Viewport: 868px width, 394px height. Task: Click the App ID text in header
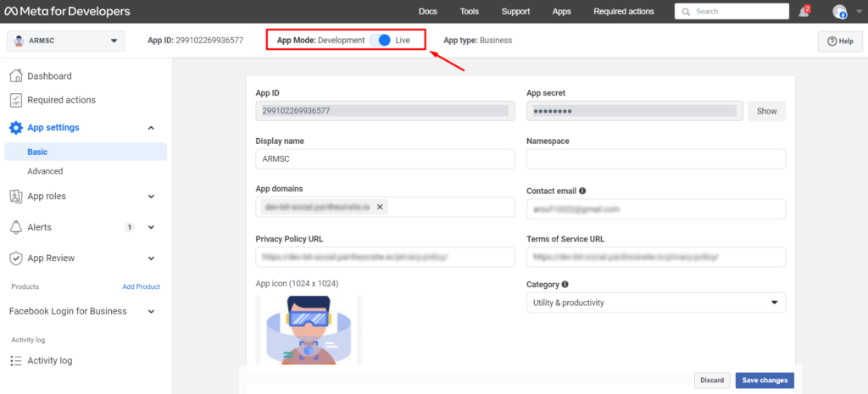pos(196,41)
